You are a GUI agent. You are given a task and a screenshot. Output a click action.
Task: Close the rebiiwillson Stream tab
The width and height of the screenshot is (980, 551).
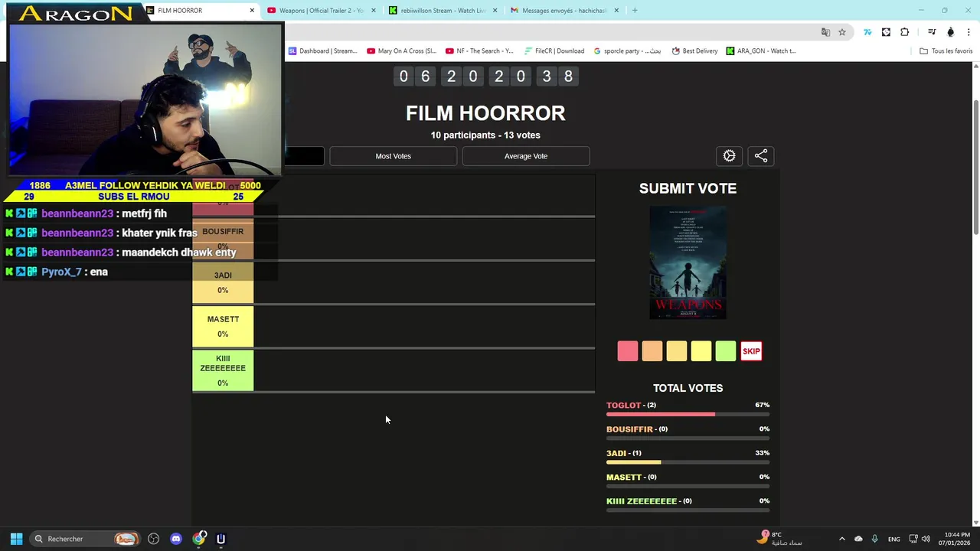(x=495, y=11)
